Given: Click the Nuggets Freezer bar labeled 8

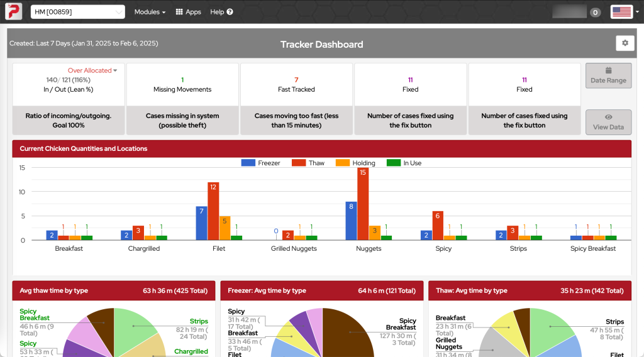Looking at the screenshot, I should (351, 221).
